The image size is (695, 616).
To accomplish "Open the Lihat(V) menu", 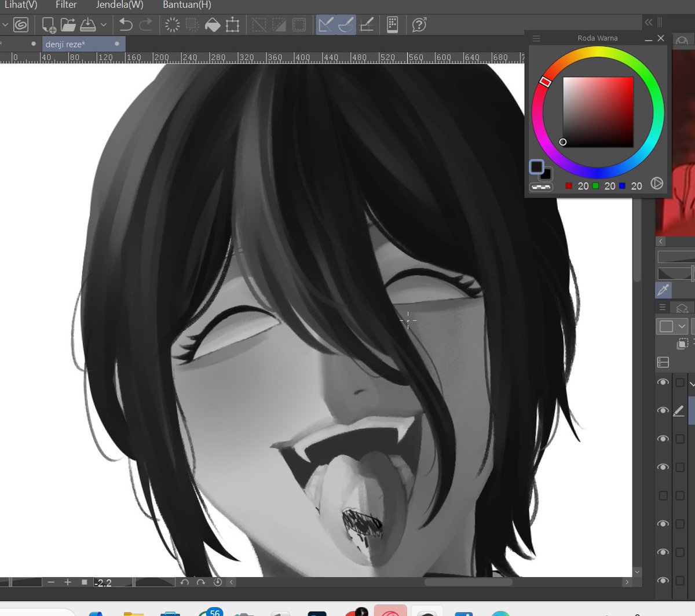I will pyautogui.click(x=21, y=5).
